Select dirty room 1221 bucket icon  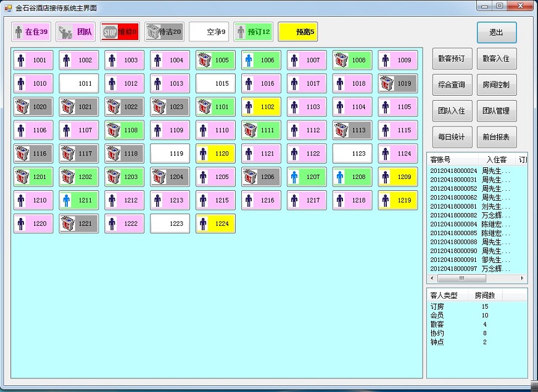point(68,223)
